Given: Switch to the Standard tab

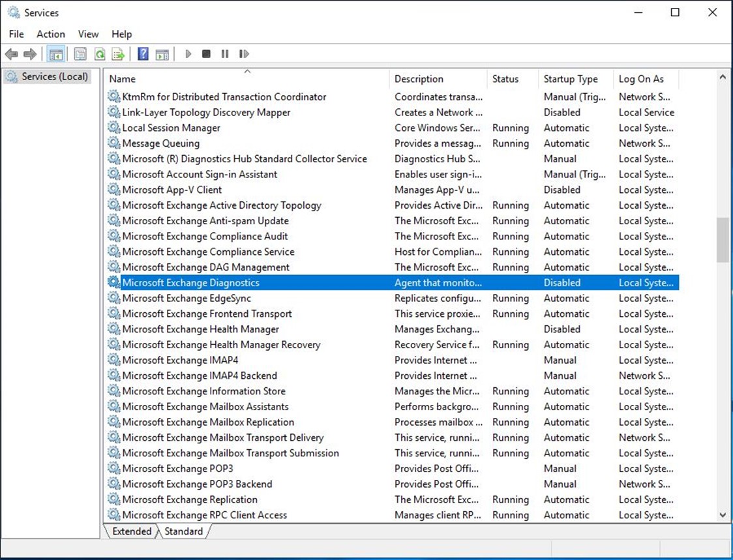Looking at the screenshot, I should pyautogui.click(x=183, y=531).
